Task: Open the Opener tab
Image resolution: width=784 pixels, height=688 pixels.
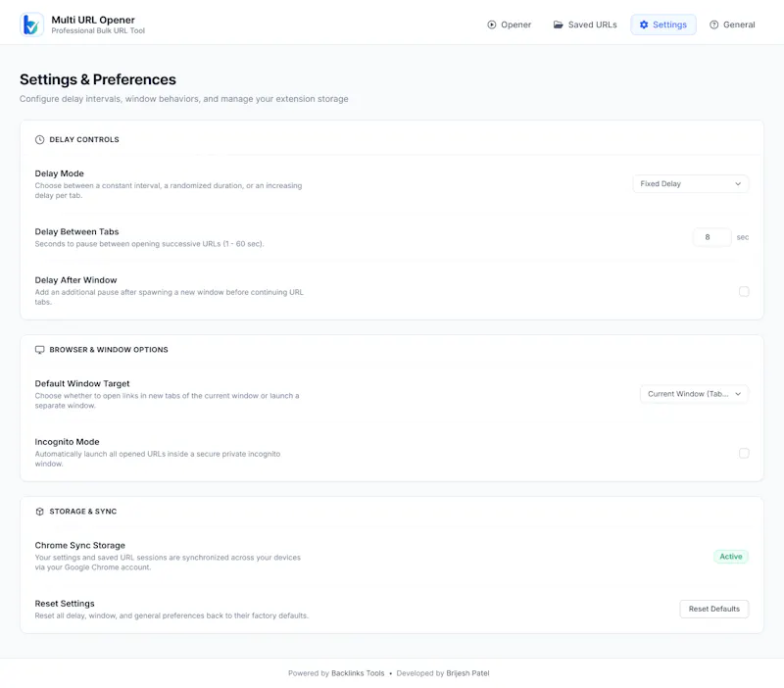Action: pos(509,25)
